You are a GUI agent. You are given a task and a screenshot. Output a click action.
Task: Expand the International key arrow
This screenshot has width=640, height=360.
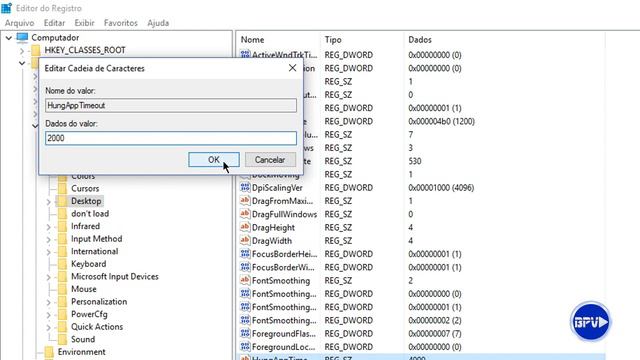tap(48, 252)
